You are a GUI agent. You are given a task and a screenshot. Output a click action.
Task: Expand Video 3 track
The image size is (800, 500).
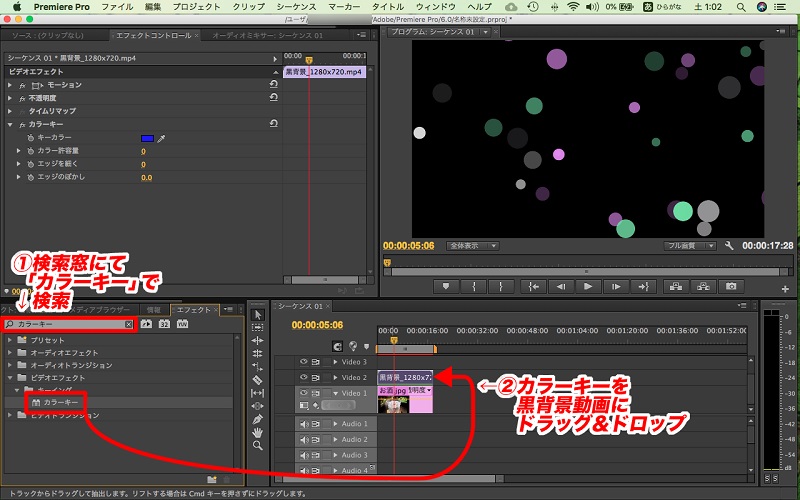pos(336,362)
